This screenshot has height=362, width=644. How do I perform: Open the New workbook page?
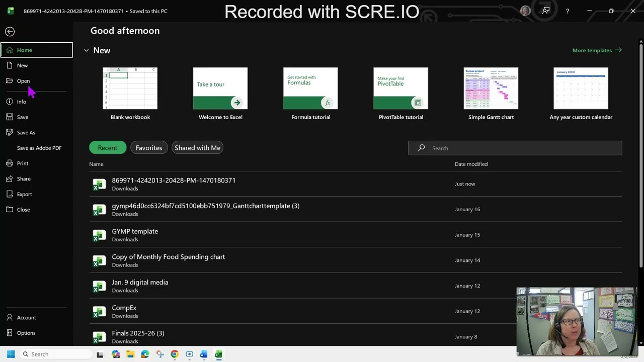37,65
